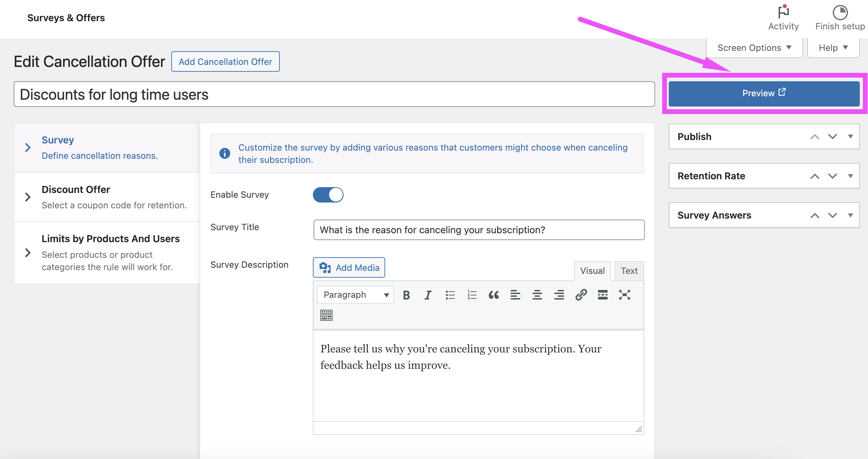The width and height of the screenshot is (868, 459).
Task: Click the Survey Title input field
Action: pos(479,230)
